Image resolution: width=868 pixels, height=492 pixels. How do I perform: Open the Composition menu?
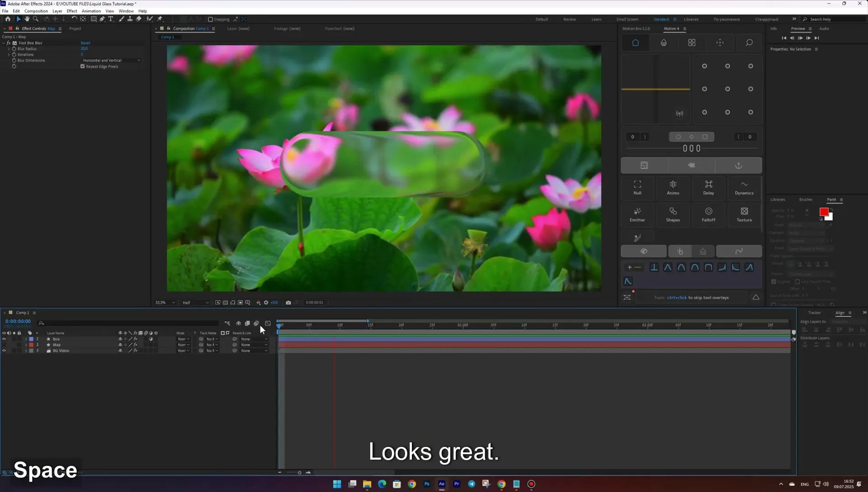36,11
